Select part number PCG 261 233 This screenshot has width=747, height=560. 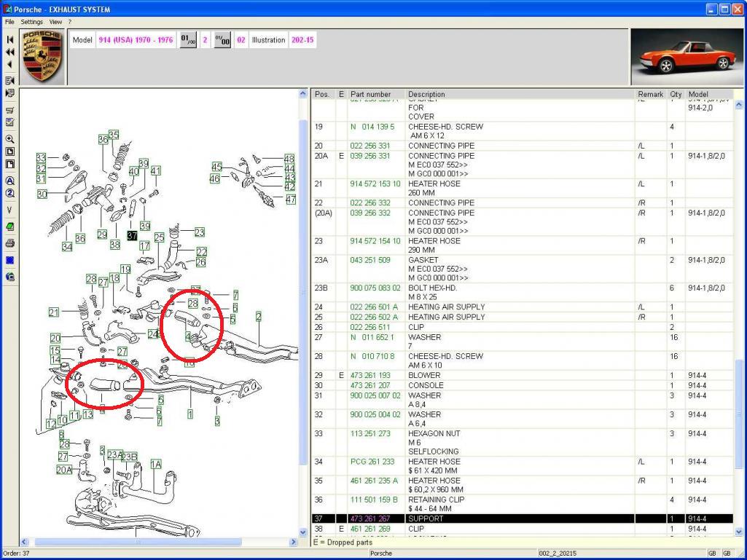click(x=372, y=462)
